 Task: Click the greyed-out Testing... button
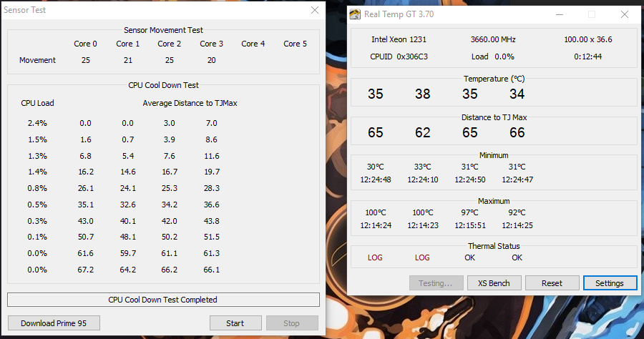pyautogui.click(x=436, y=283)
